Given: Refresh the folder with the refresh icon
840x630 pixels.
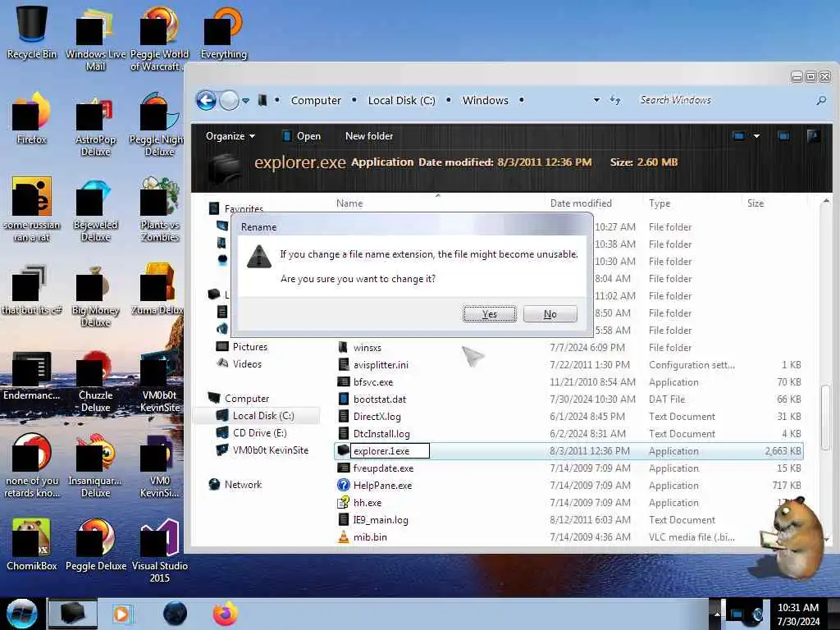Looking at the screenshot, I should 615,100.
